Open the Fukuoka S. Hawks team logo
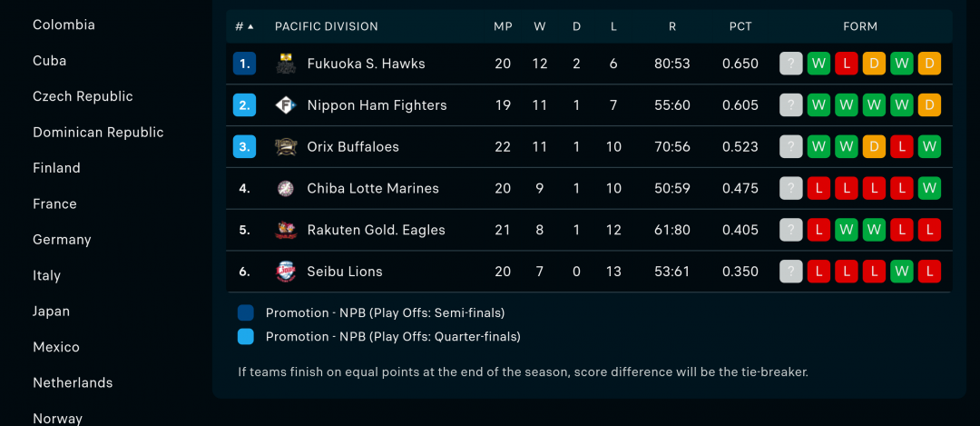 [286, 64]
